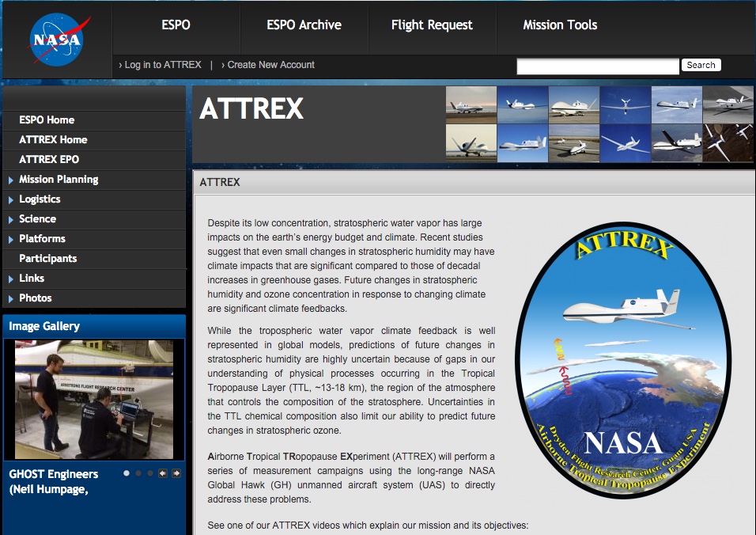Image resolution: width=756 pixels, height=535 pixels.
Task: Expand the Science arrow
Action: [x=10, y=219]
